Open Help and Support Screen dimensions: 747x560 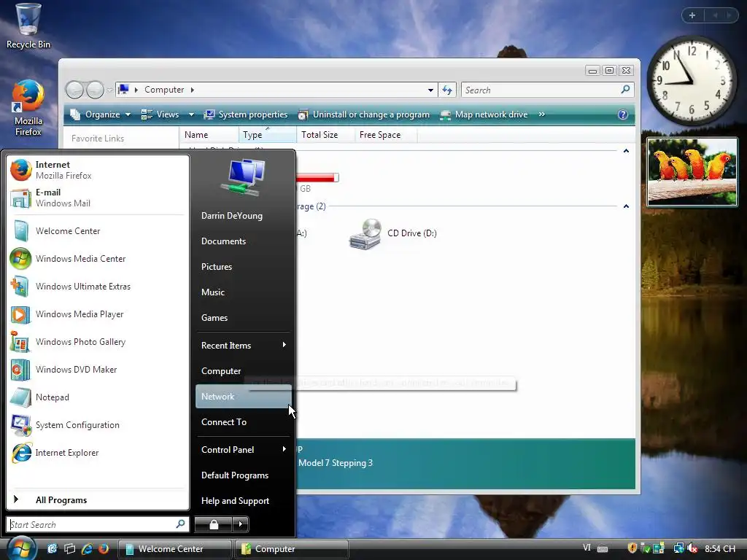pyautogui.click(x=243, y=501)
